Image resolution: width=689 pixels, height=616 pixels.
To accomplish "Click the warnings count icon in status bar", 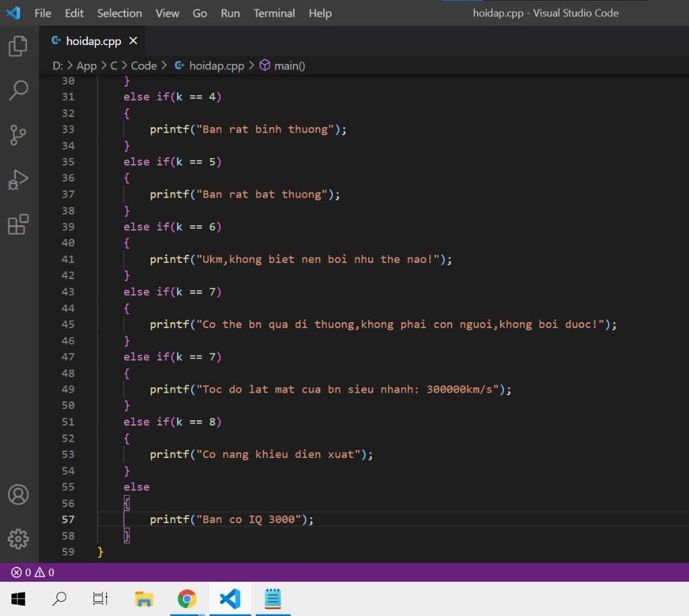I will click(40, 572).
